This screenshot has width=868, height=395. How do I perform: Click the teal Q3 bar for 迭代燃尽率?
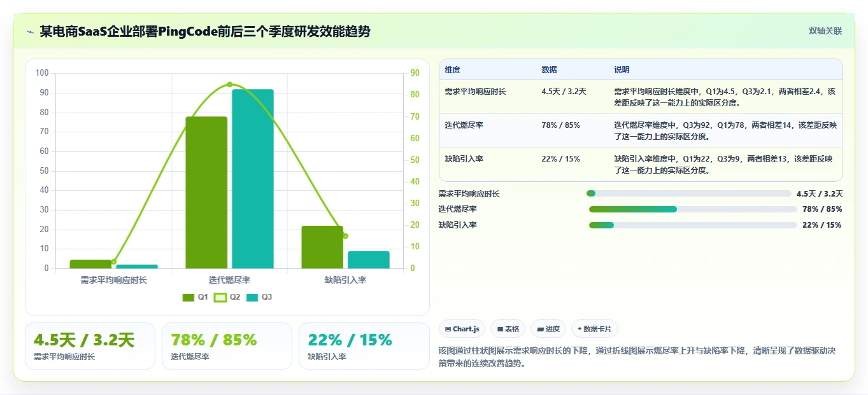coord(253,179)
